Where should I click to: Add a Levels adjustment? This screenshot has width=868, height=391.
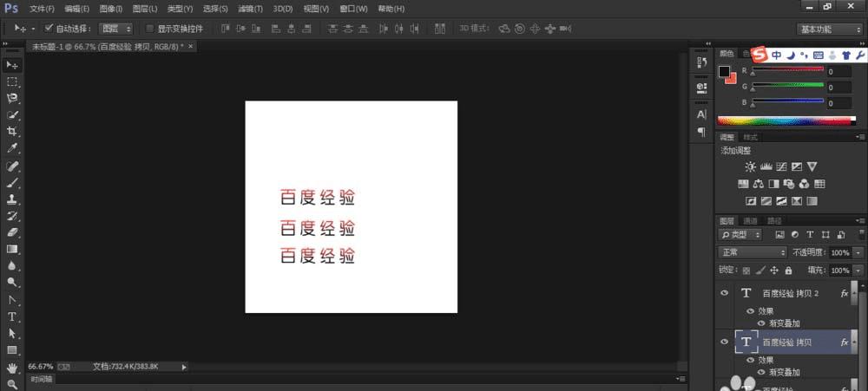click(x=766, y=166)
